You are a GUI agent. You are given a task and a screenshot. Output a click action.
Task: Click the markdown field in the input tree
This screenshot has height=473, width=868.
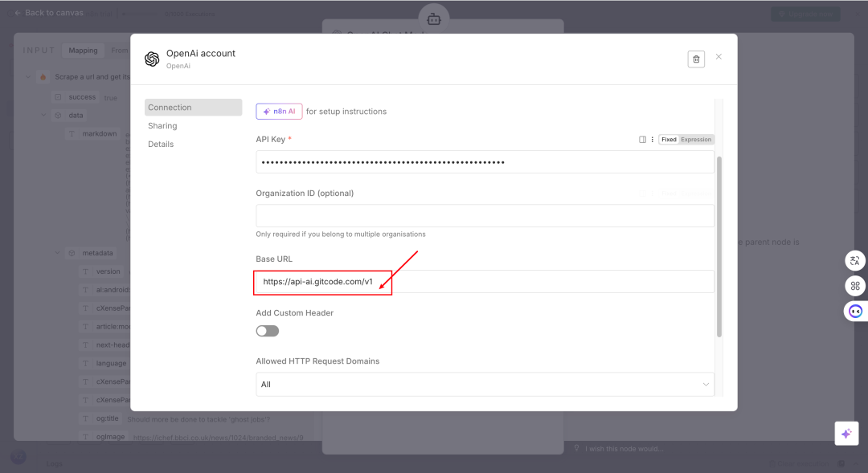pos(94,134)
